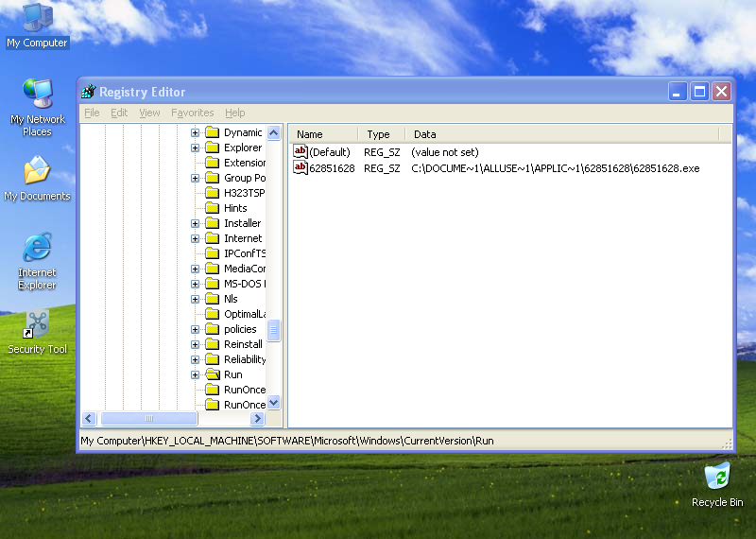Open the View menu

click(149, 113)
